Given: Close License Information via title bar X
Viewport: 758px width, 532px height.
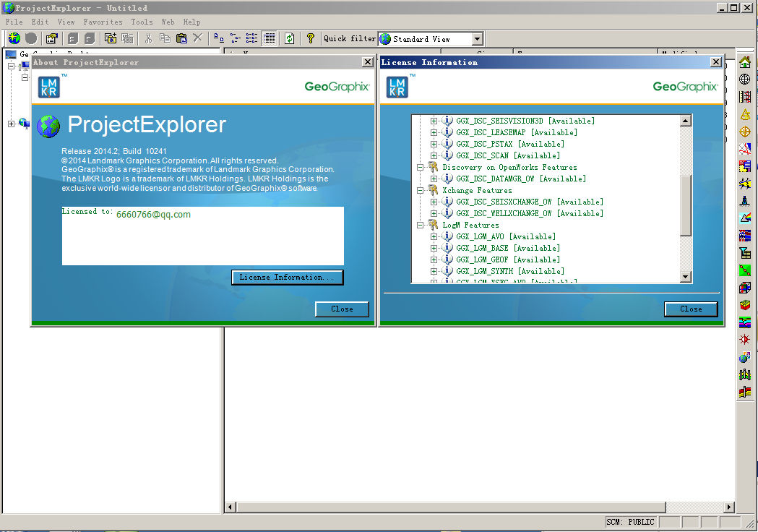Looking at the screenshot, I should (x=716, y=62).
